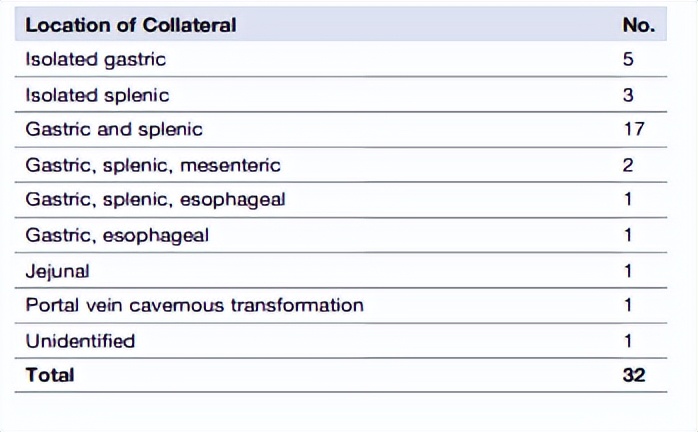Select the 'Isolated splenic' row label

pyautogui.click(x=97, y=95)
